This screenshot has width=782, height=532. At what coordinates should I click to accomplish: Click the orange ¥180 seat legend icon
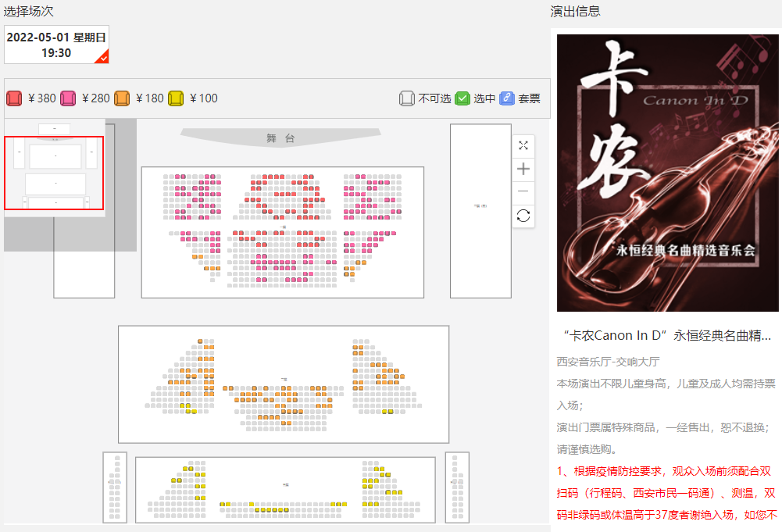(x=122, y=98)
